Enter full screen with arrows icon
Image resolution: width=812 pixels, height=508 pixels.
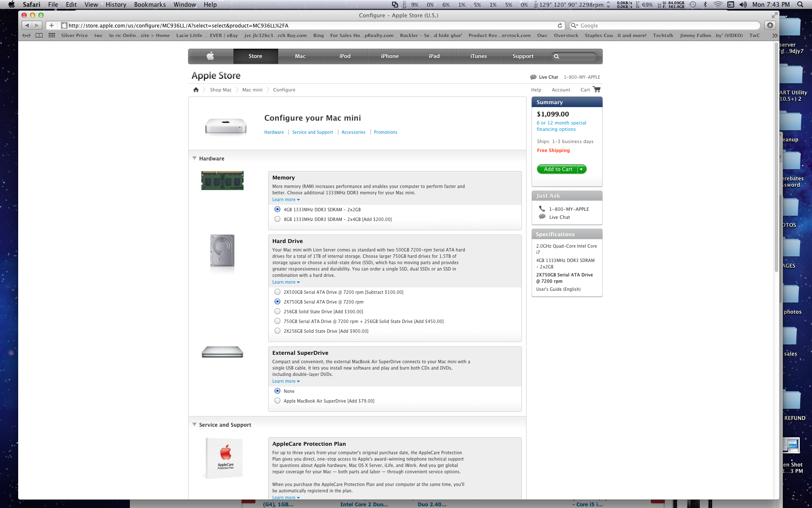pos(774,15)
